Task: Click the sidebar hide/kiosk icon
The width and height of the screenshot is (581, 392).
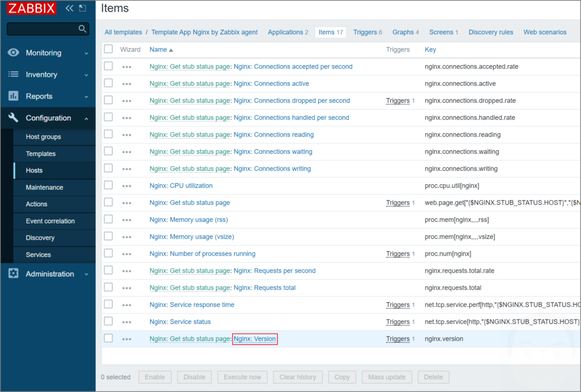Action: pos(83,8)
